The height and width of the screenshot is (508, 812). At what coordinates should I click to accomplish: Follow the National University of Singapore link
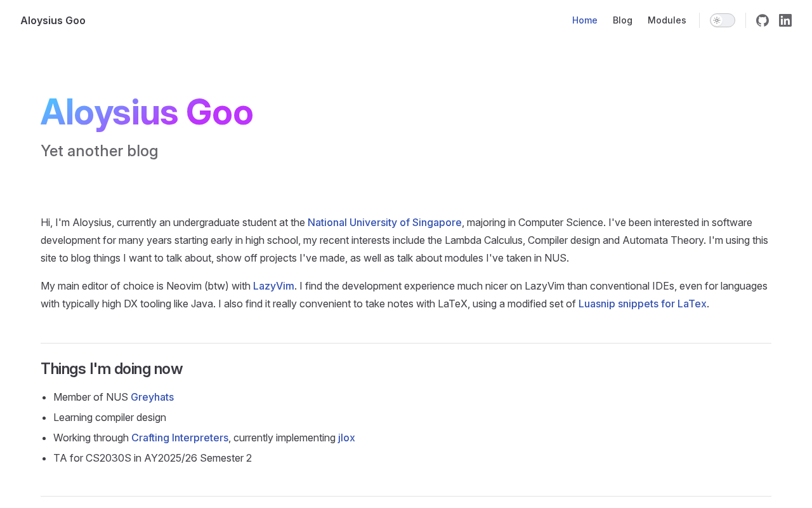click(384, 222)
